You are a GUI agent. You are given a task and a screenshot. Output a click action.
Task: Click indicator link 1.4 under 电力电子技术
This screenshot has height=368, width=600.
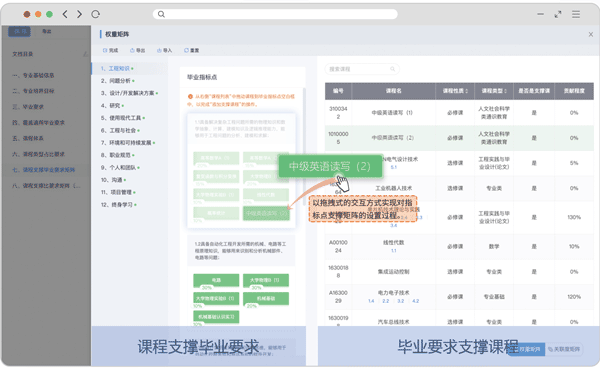[x=371, y=301]
